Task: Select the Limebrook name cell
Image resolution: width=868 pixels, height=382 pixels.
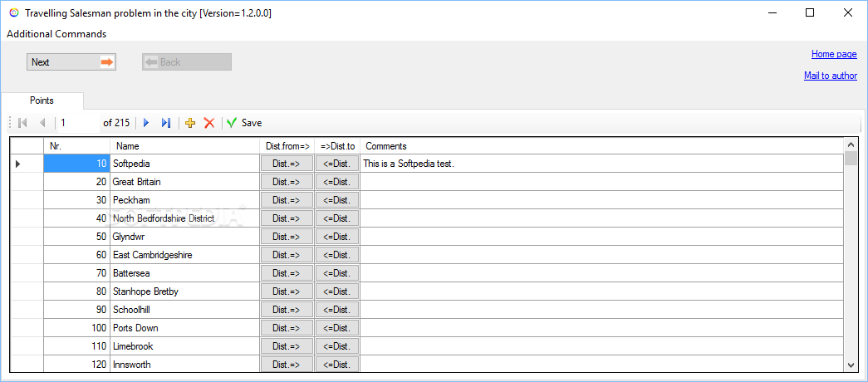Action: (x=185, y=346)
